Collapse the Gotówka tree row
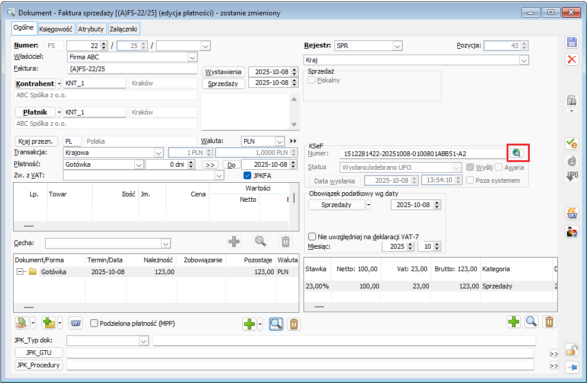Viewport: 588px width, 384px height. click(x=20, y=272)
